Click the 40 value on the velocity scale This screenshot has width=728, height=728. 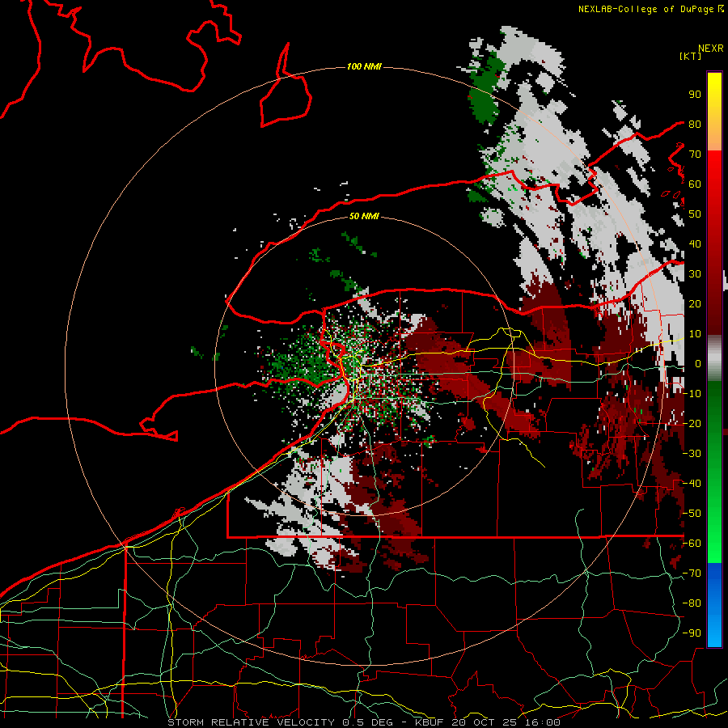coord(695,243)
